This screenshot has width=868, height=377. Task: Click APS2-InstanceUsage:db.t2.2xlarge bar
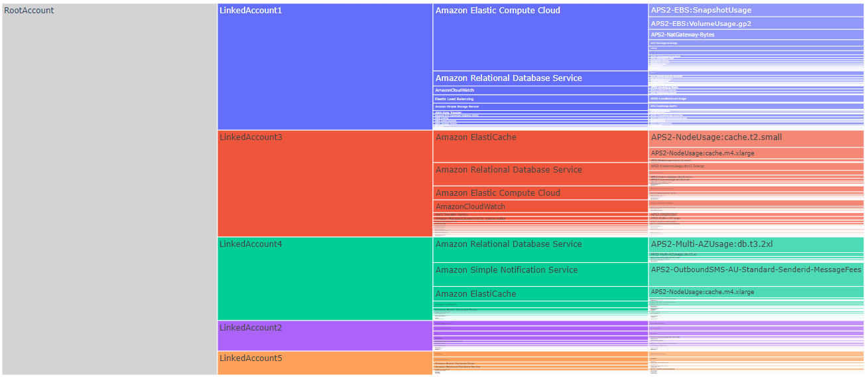pyautogui.click(x=757, y=167)
